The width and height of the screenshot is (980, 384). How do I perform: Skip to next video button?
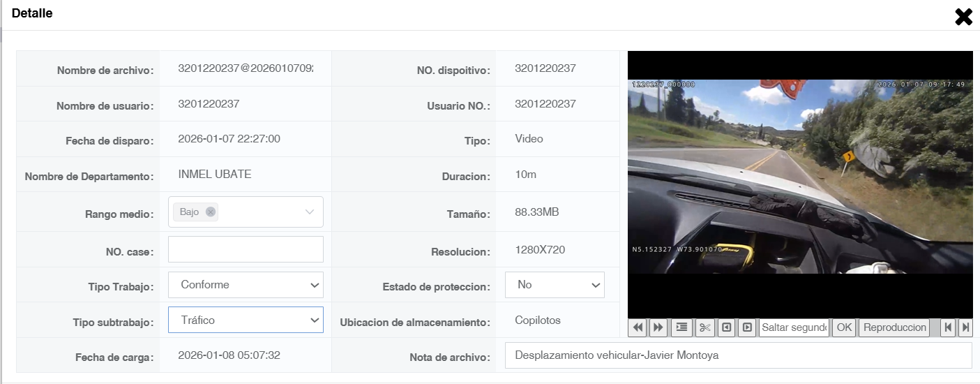tap(965, 327)
